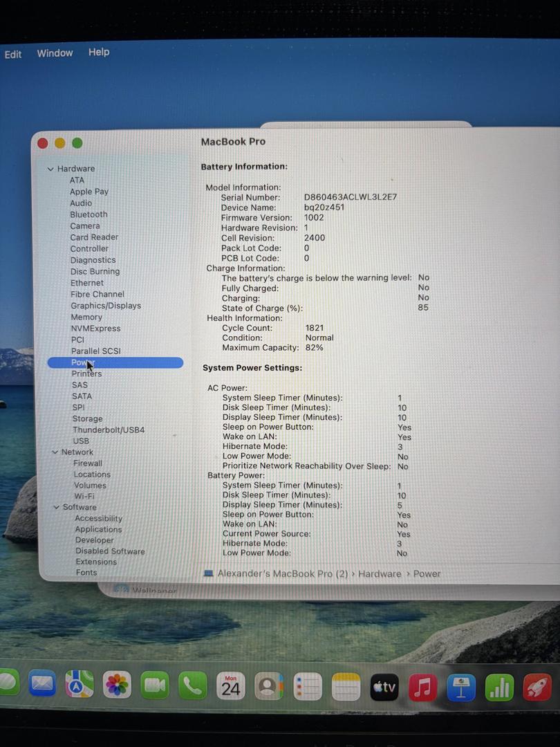This screenshot has height=747, width=560.
Task: Collapse the Software section chevron
Action: coord(57,507)
